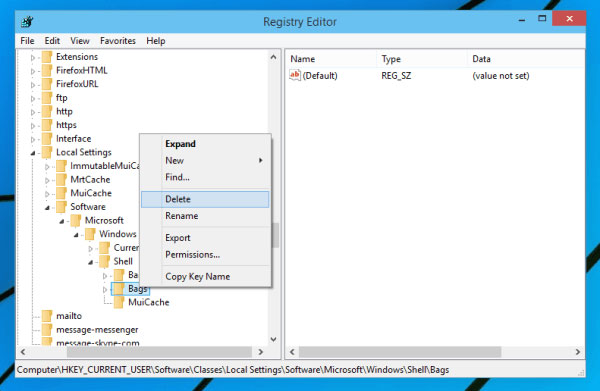This screenshot has width=600, height=391.
Task: Click the http key folder icon
Action: click(x=47, y=112)
